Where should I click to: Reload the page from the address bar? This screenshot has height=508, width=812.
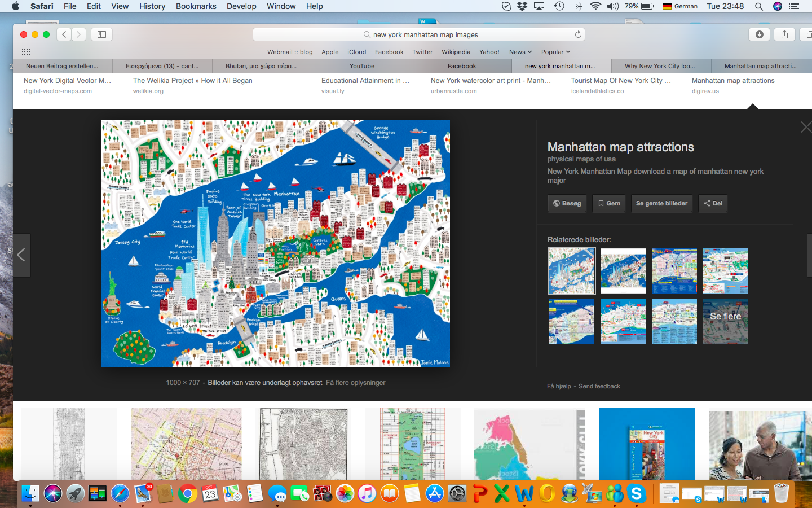[578, 34]
